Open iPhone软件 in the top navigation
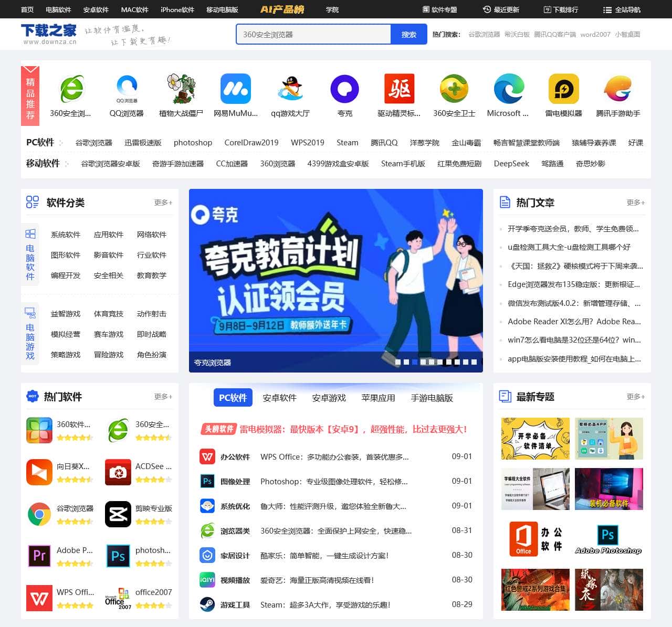Viewport: 672px width, 627px height. point(177,9)
